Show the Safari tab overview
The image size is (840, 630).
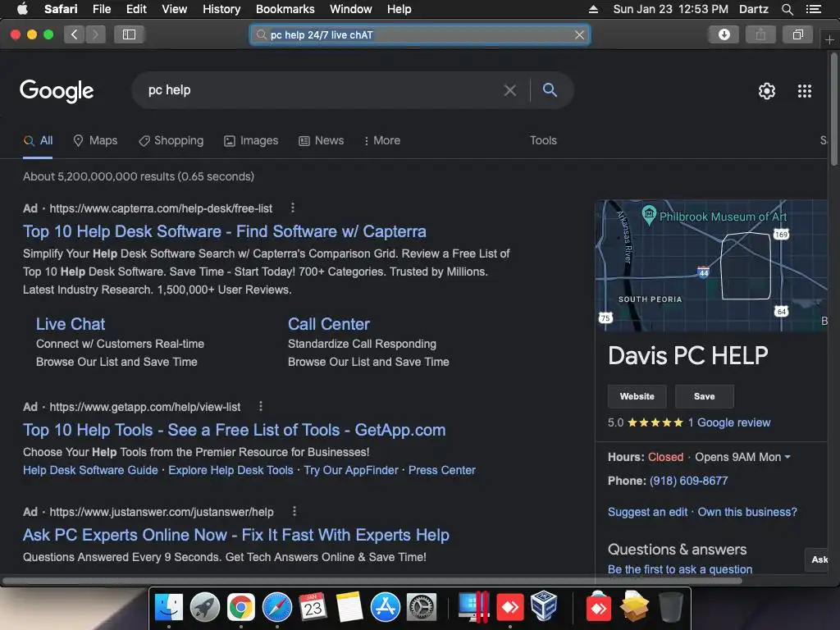point(797,34)
